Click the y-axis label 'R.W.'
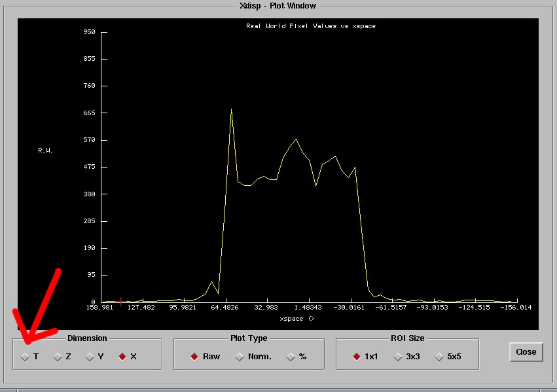This screenshot has height=392, width=557. tap(45, 151)
